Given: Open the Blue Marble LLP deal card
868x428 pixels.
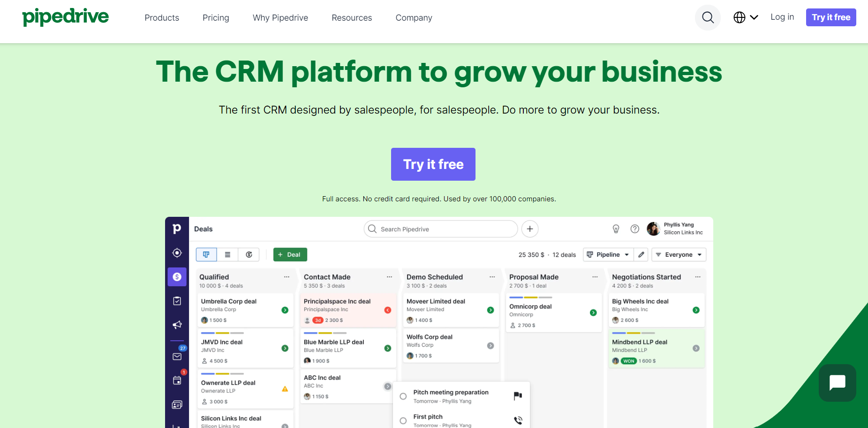Looking at the screenshot, I should coord(348,348).
